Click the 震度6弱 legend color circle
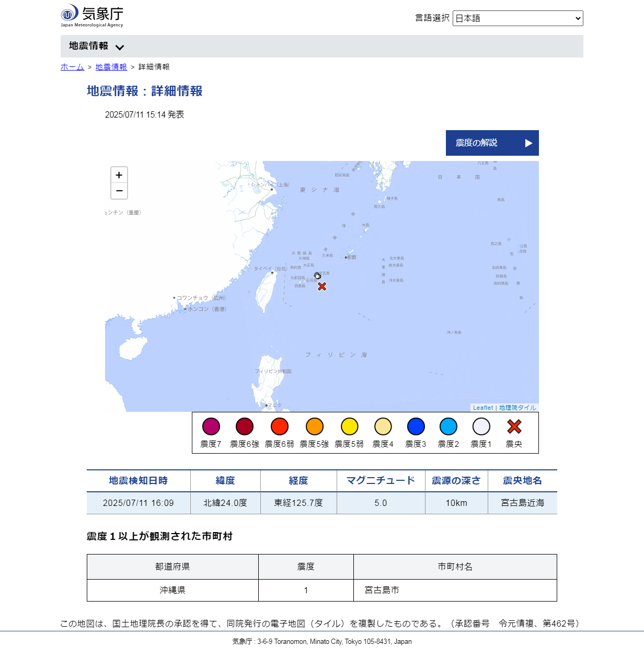644x658 pixels. (x=280, y=426)
